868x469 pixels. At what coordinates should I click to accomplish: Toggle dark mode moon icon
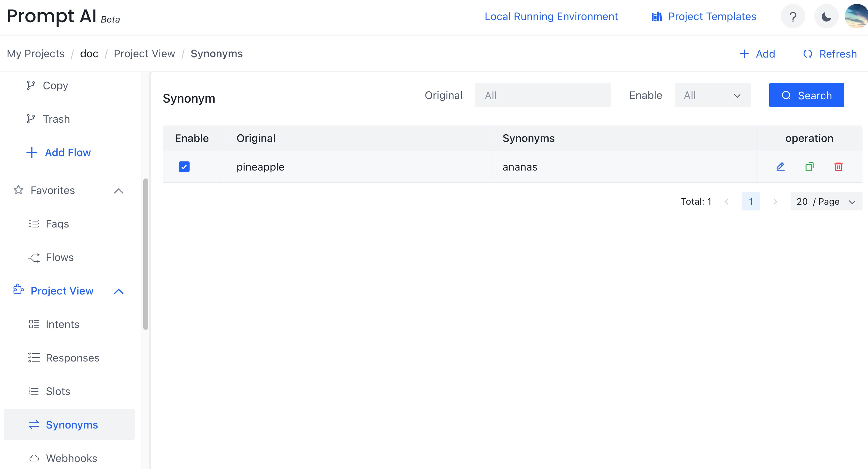(x=826, y=16)
